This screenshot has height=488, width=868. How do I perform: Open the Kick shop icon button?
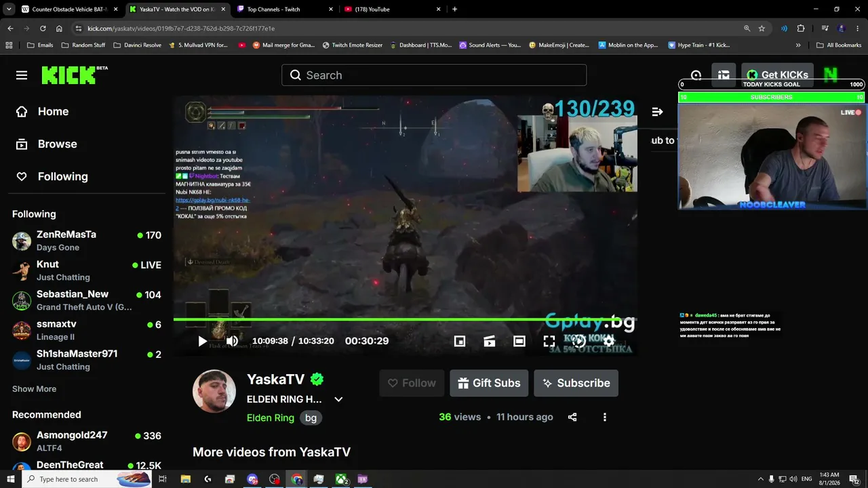[724, 75]
